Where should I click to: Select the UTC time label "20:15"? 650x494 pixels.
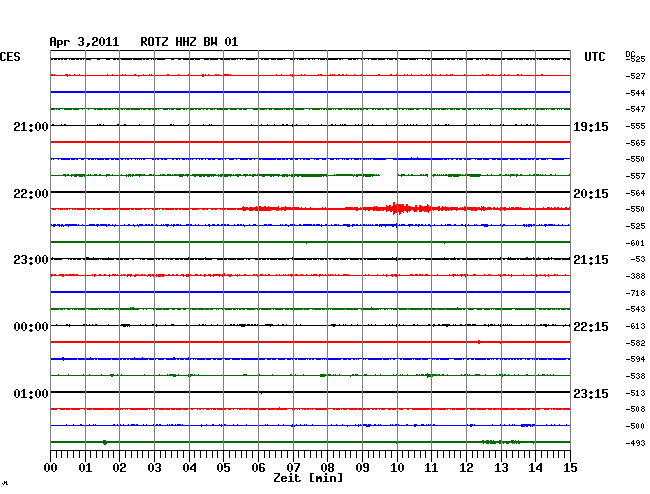[x=591, y=194]
